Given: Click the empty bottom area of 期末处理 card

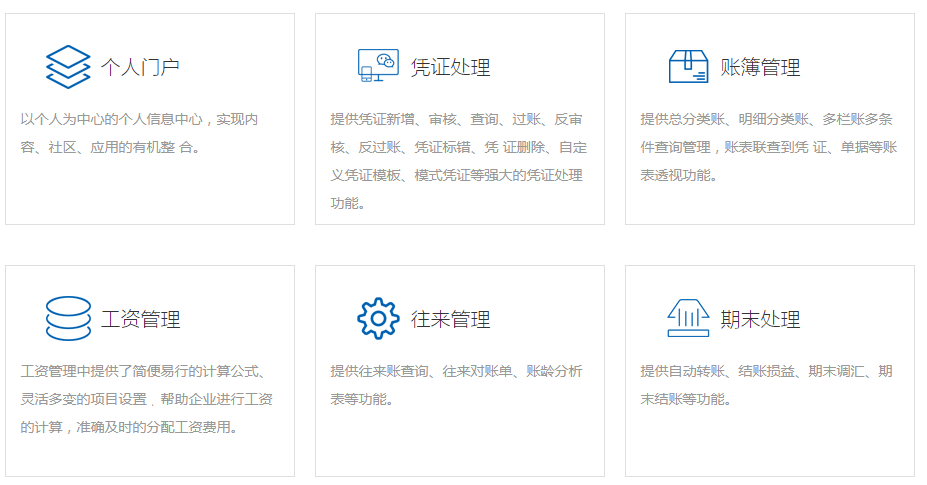Looking at the screenshot, I should coord(769,445).
